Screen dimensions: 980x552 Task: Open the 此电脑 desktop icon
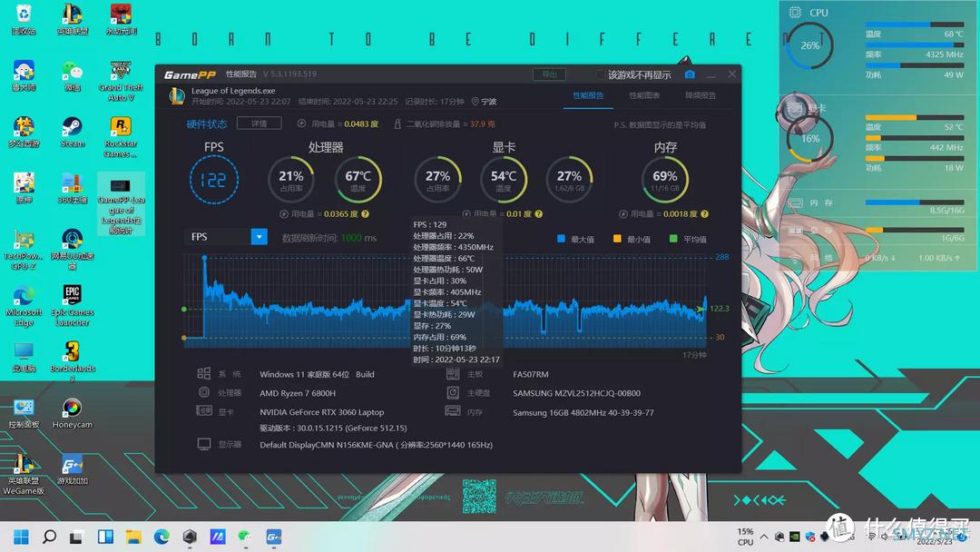point(24,357)
